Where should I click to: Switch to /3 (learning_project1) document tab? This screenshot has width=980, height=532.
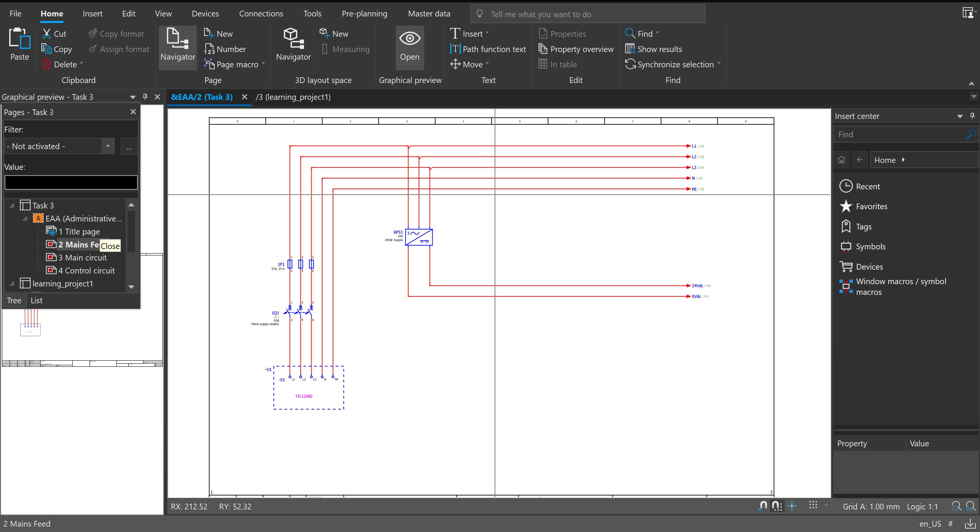293,97
